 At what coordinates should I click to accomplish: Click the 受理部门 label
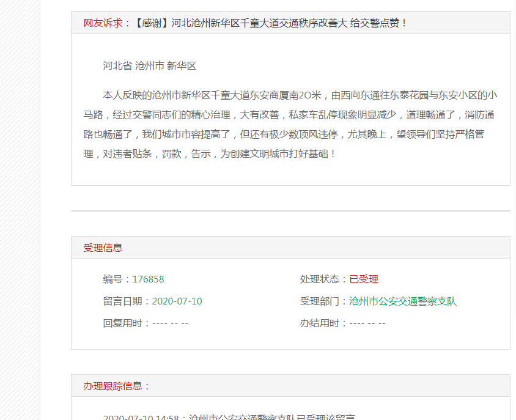pyautogui.click(x=324, y=301)
